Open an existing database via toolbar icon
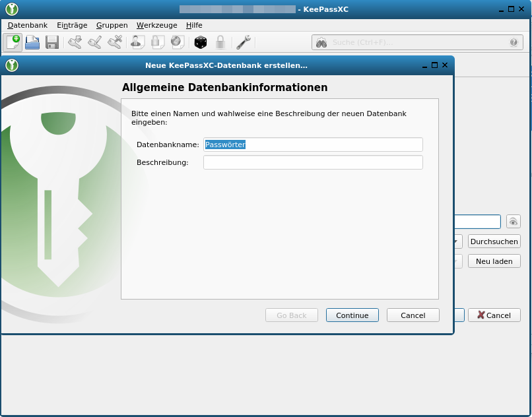This screenshot has width=532, height=417. click(32, 42)
